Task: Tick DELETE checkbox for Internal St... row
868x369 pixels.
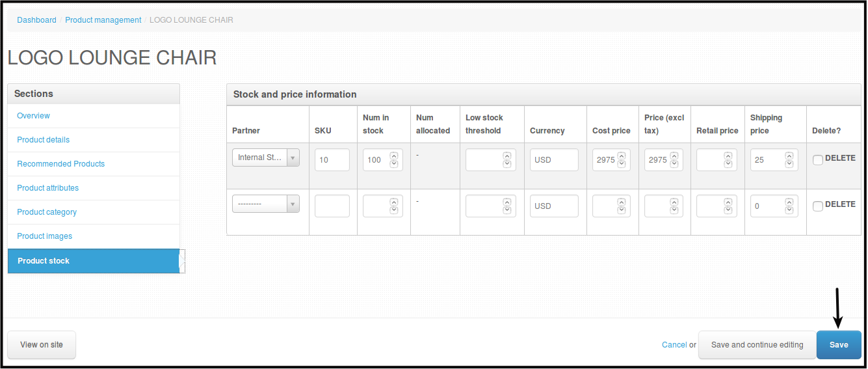Action: coord(818,160)
